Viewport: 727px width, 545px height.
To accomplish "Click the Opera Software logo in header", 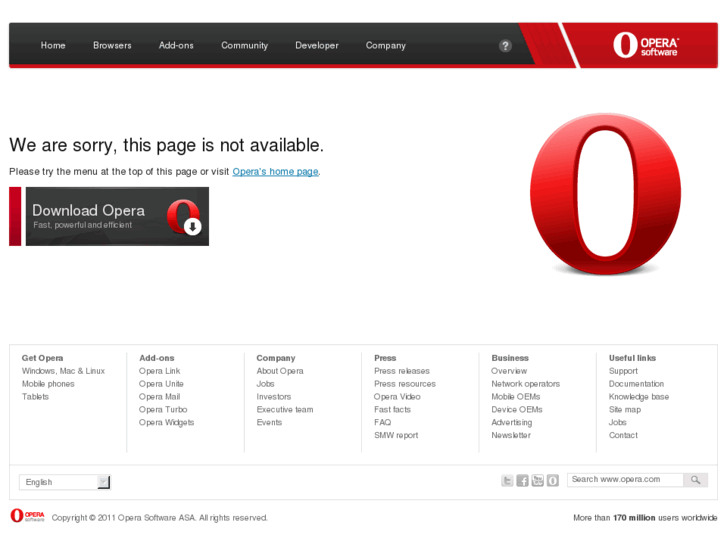I will (x=645, y=45).
